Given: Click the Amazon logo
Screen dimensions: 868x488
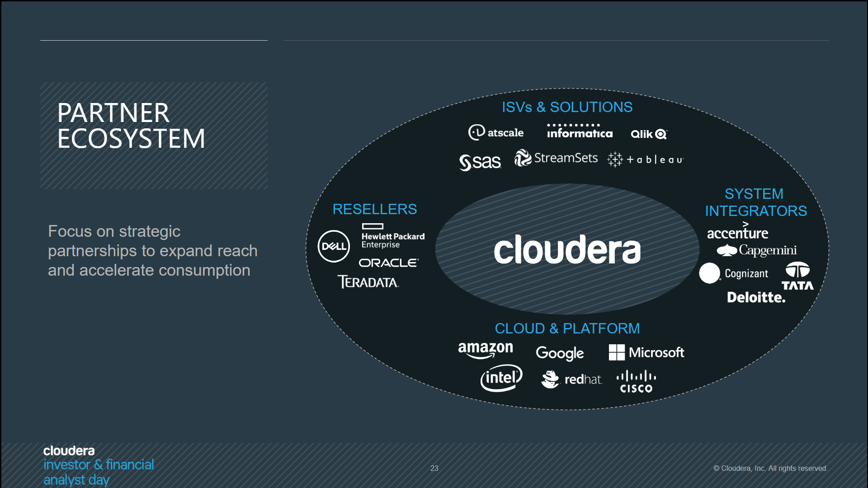Looking at the screenshot, I should pyautogui.click(x=486, y=350).
